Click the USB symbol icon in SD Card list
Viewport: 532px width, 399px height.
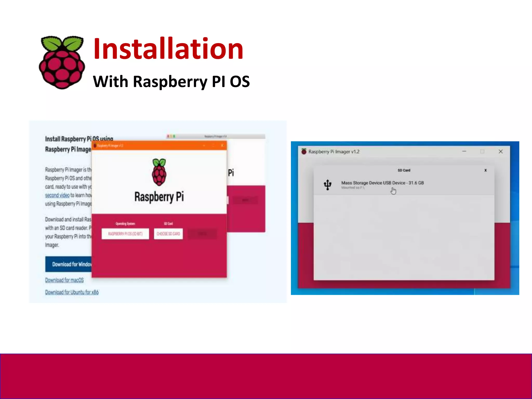tap(328, 185)
